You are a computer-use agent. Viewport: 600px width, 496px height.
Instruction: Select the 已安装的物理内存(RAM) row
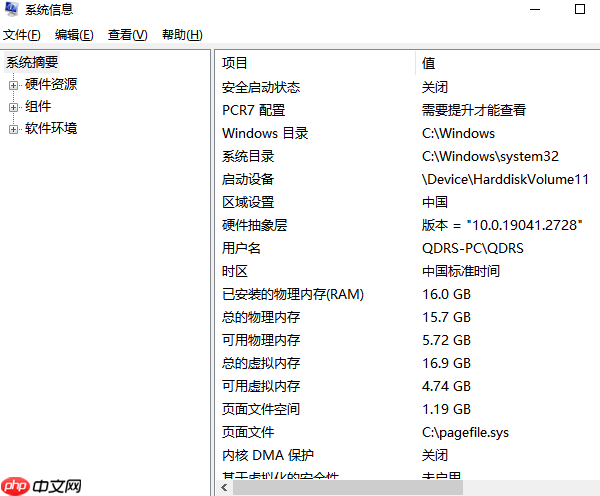pos(409,294)
